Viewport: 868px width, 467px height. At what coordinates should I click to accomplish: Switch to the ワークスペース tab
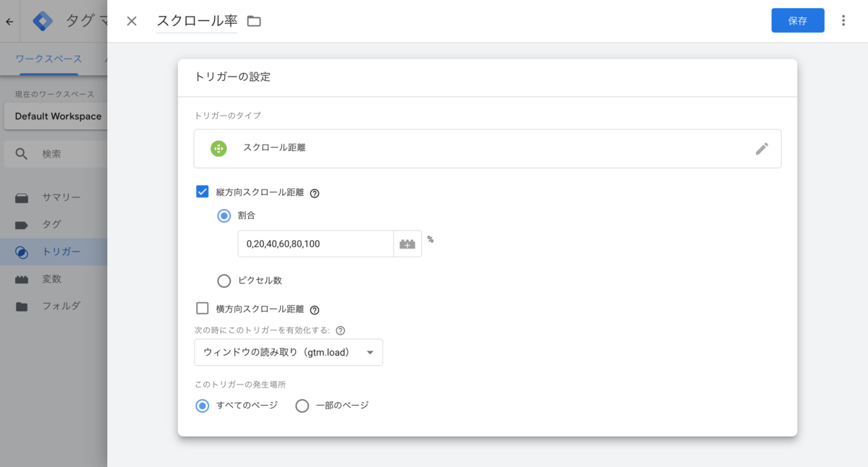[x=48, y=59]
